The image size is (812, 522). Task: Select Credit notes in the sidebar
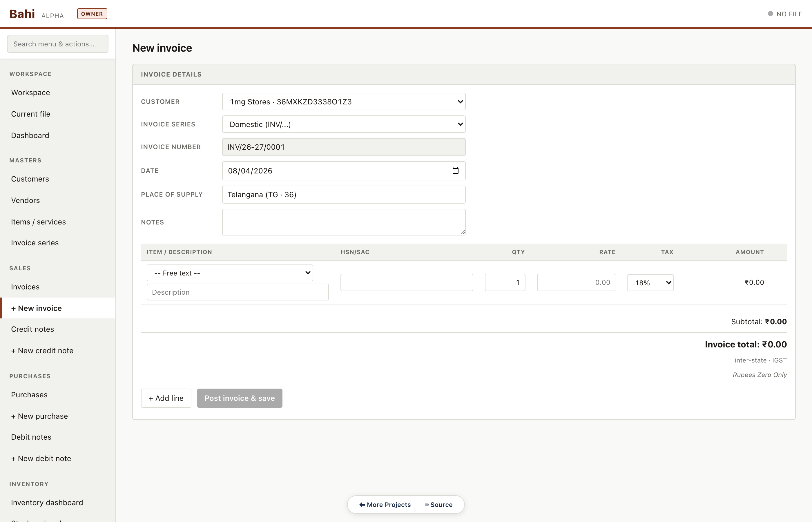[x=32, y=329]
